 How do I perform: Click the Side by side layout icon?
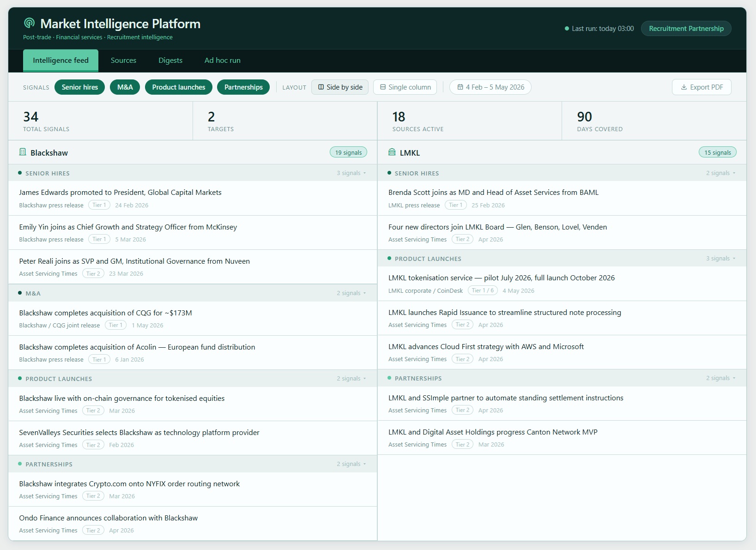pos(321,87)
